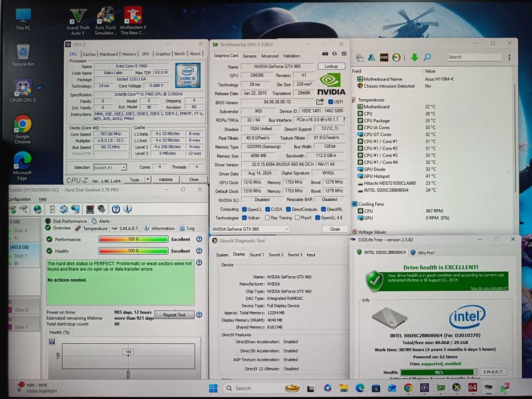Toggle the OpenGL 4.6 checkbox in GPU-Z
This screenshot has height=399, width=532.
[x=318, y=218]
